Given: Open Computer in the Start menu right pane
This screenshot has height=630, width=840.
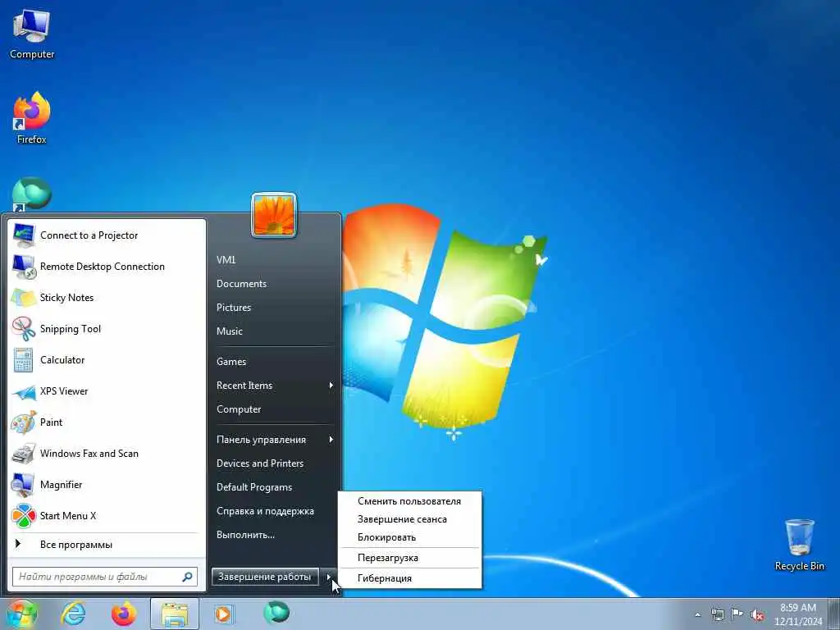Looking at the screenshot, I should (239, 409).
